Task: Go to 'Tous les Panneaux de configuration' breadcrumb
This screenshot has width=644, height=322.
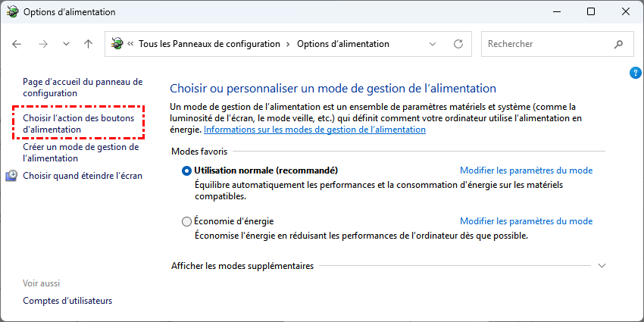Action: pyautogui.click(x=208, y=44)
